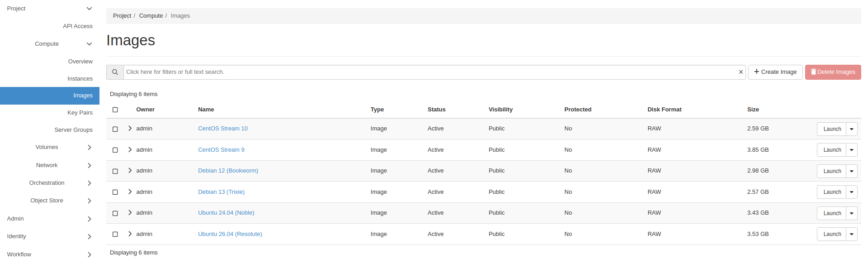Launch the CentOS Stream 10 image
868x269 pixels.
click(x=832, y=129)
